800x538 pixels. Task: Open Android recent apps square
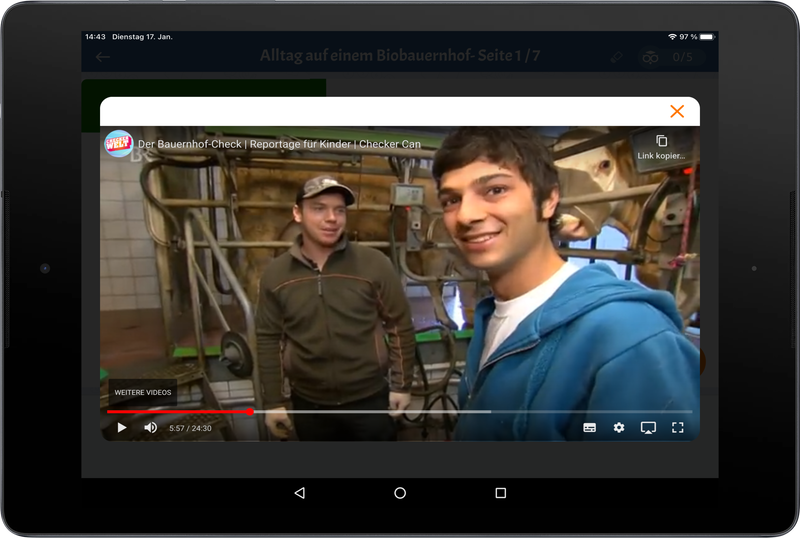click(x=501, y=493)
